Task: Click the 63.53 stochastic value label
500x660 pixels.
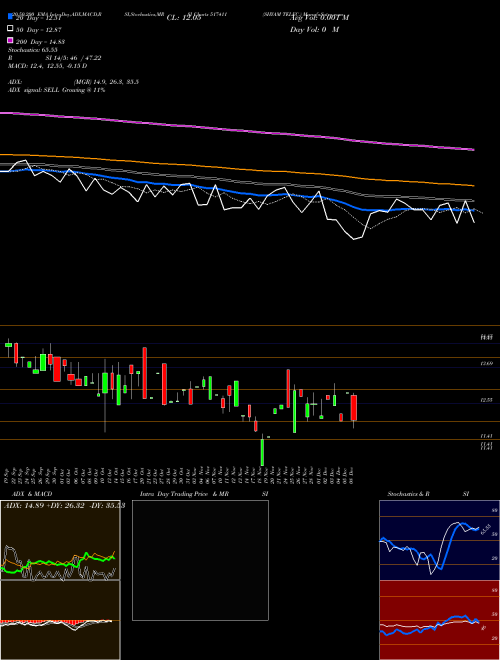Action: tap(485, 529)
